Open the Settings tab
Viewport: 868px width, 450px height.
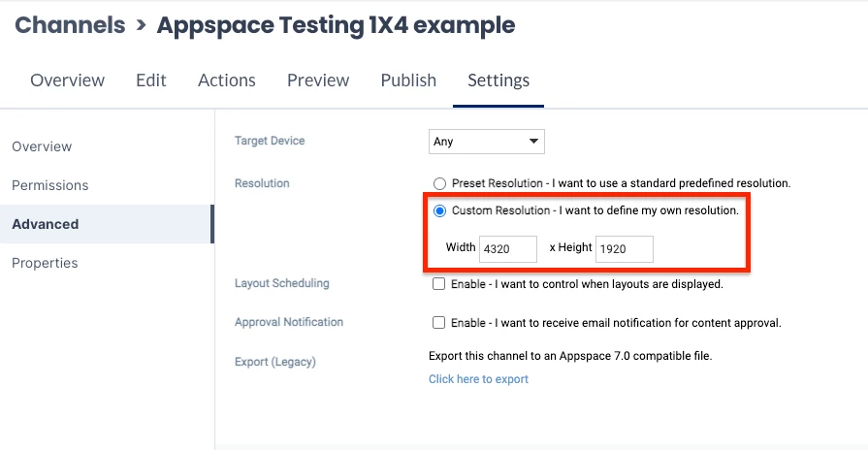[x=498, y=80]
